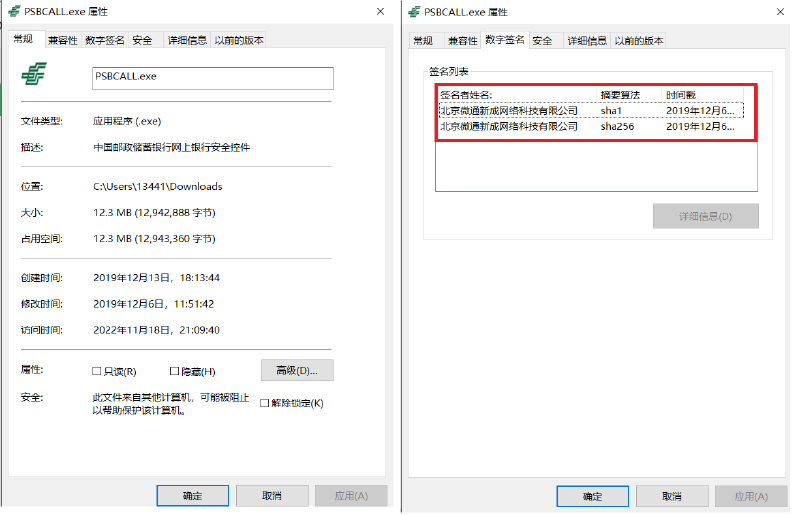This screenshot has height=515, width=800.
Task: Open 以前的版本 tab in right window
Action: coord(639,41)
